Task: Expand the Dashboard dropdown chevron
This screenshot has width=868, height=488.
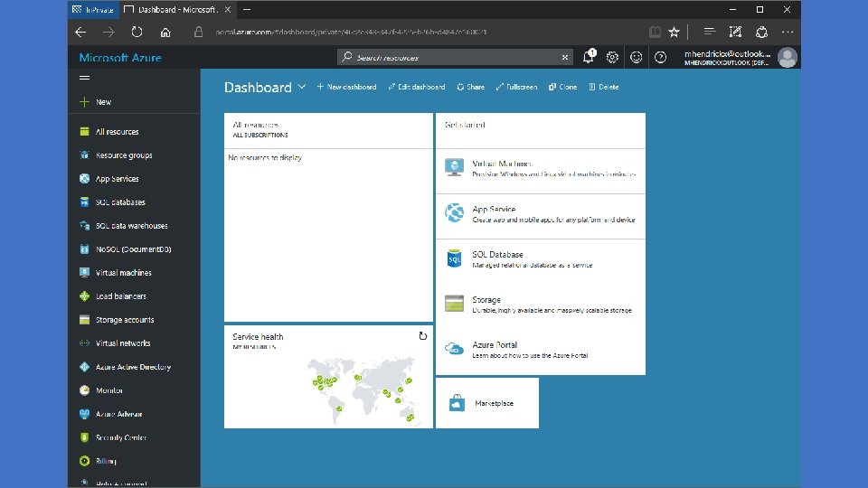Action: tap(302, 87)
